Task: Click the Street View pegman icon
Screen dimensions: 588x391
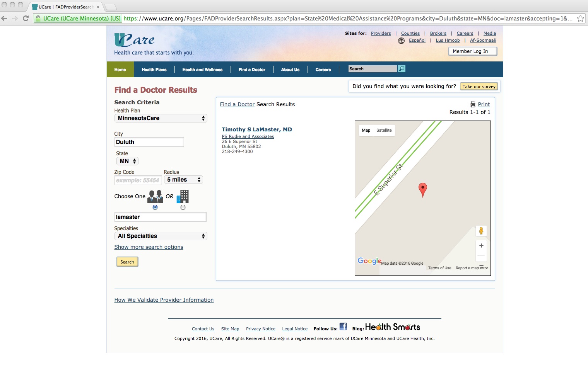Action: [481, 231]
